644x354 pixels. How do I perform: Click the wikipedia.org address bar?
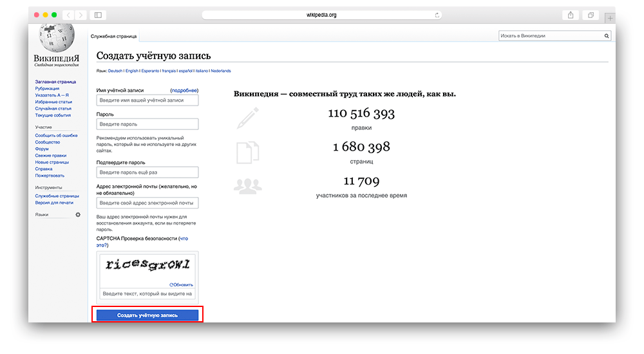[x=321, y=15]
